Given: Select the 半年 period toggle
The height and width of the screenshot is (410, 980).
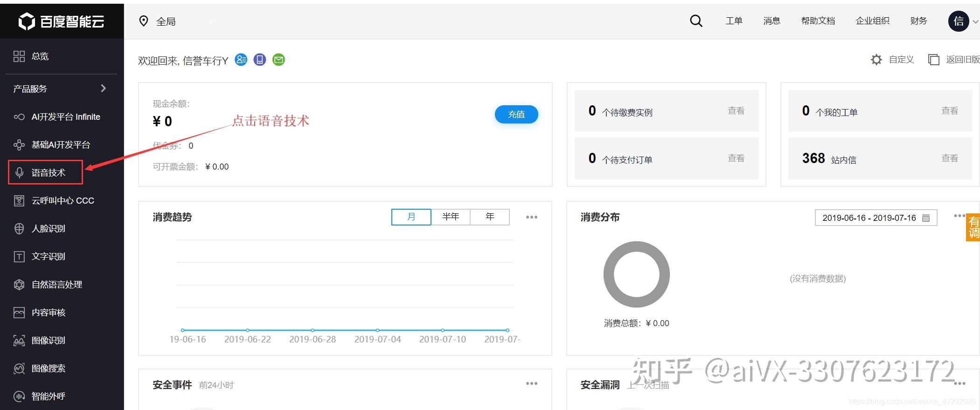Looking at the screenshot, I should 451,217.
